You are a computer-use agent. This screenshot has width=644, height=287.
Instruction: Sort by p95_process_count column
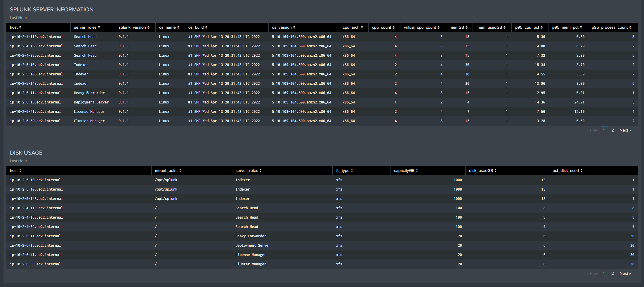(x=612, y=27)
